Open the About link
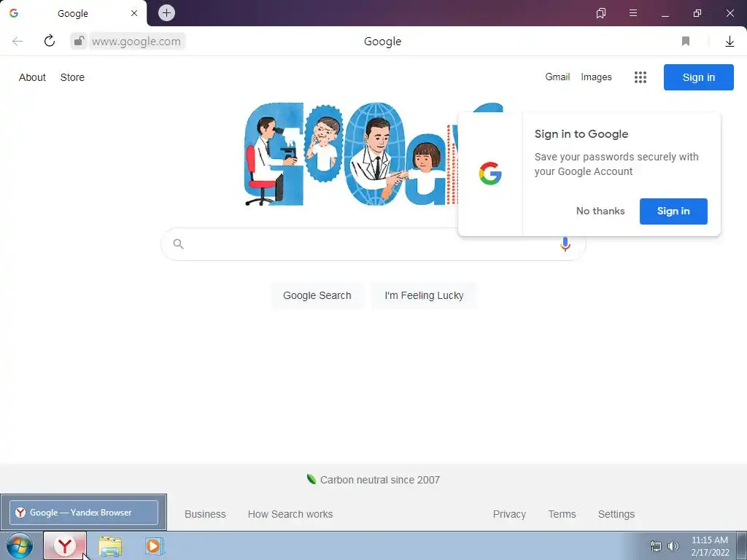 point(32,77)
